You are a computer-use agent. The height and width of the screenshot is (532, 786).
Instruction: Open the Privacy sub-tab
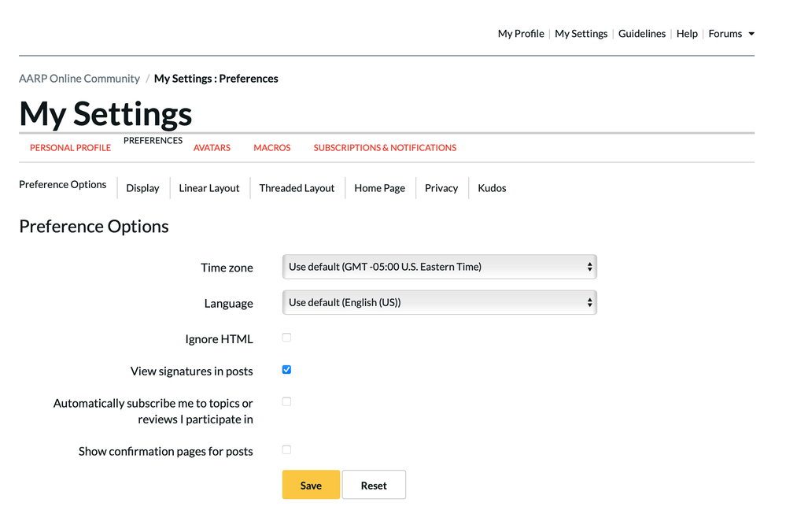(441, 188)
